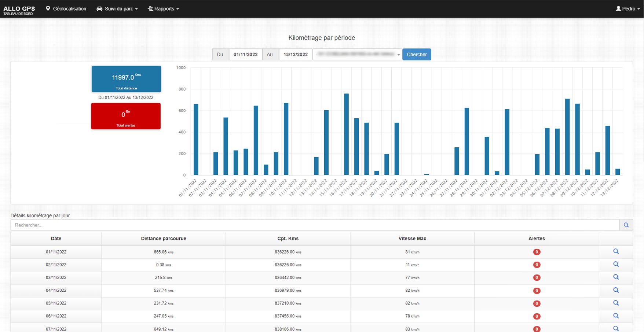Click alert badge in 01/11/2022 row

point(537,252)
